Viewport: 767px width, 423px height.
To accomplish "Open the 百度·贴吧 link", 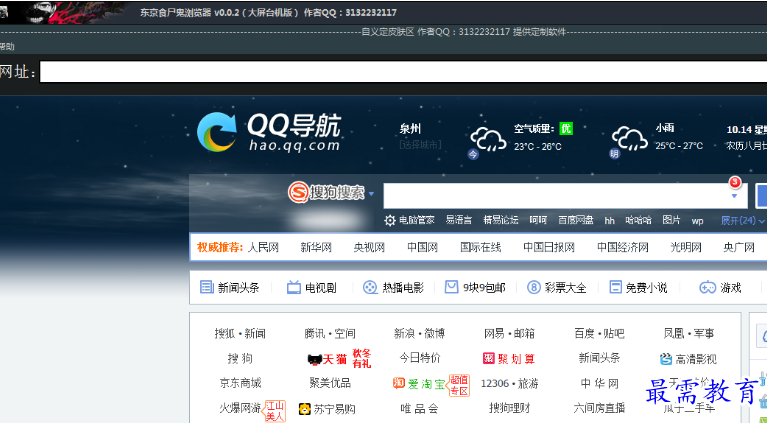I will [x=600, y=334].
